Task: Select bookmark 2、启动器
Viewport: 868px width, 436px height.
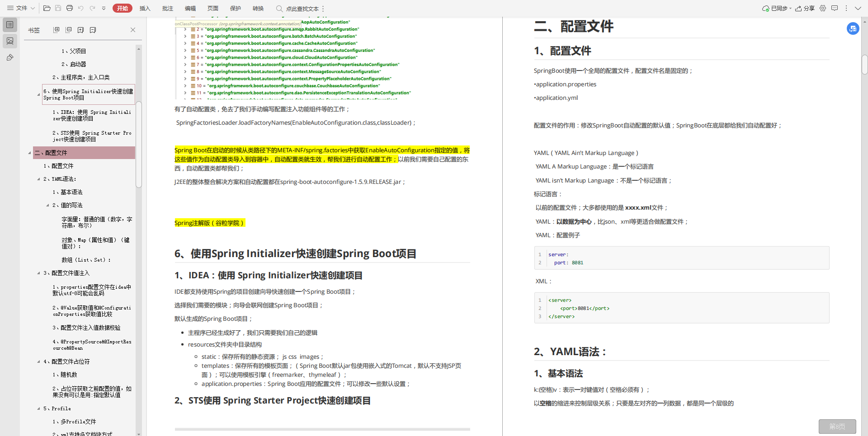Action: [74, 64]
